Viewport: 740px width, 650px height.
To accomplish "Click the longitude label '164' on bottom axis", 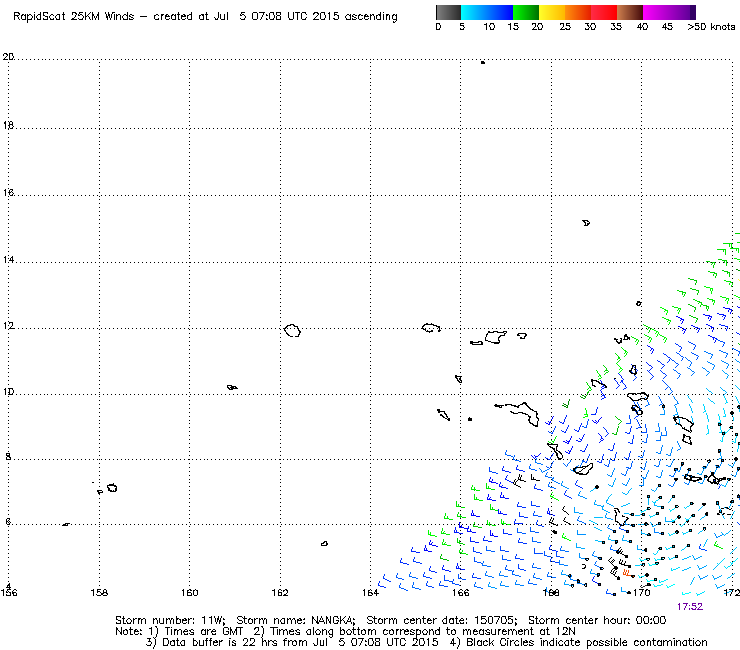I will point(370,593).
